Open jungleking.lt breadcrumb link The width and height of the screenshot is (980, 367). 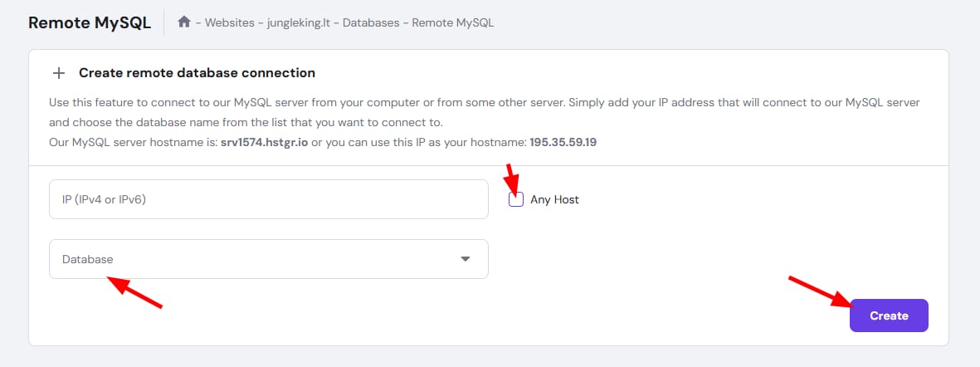click(x=298, y=23)
